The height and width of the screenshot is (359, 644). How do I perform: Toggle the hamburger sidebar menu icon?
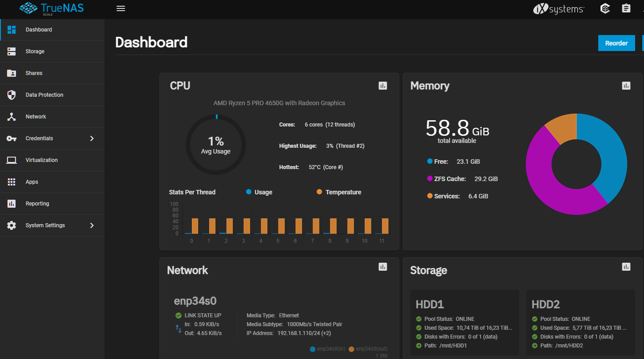tap(120, 8)
